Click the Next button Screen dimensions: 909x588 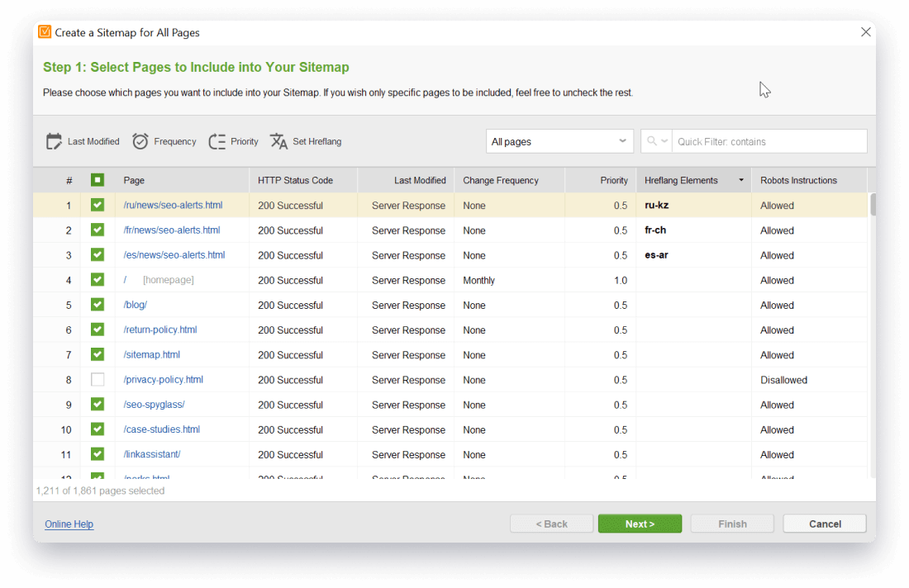640,524
